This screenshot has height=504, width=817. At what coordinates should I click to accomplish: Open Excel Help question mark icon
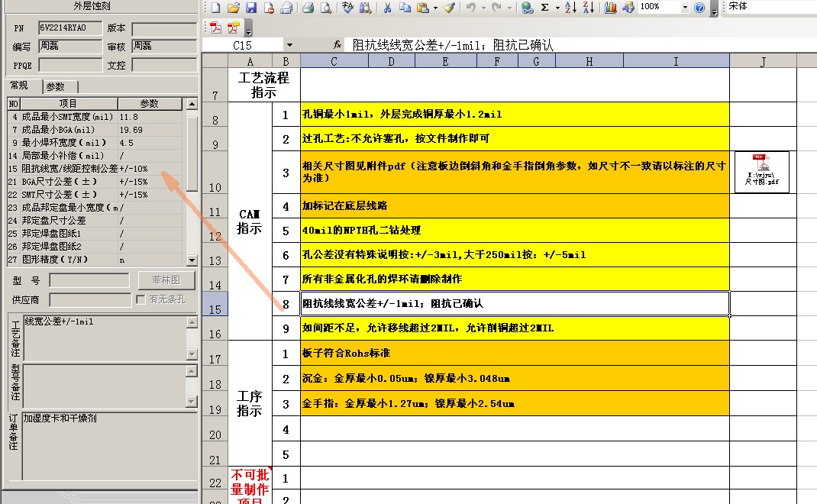tap(699, 8)
